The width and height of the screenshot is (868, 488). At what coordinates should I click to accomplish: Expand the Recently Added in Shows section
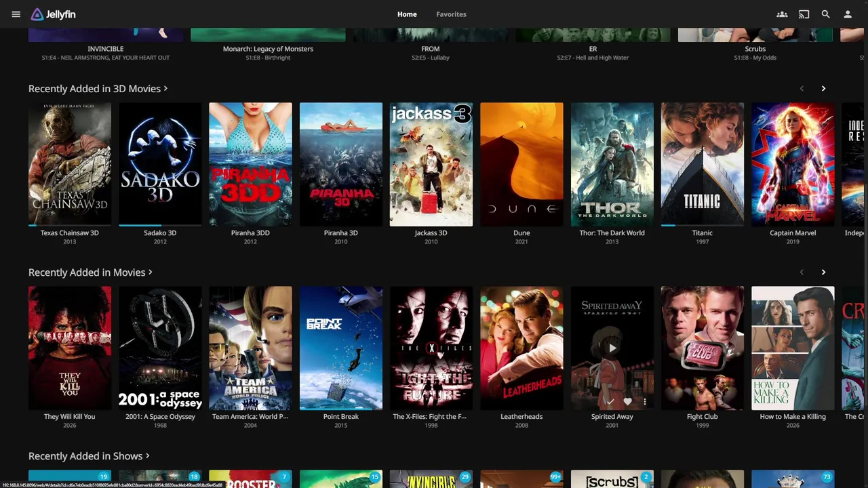click(x=89, y=456)
